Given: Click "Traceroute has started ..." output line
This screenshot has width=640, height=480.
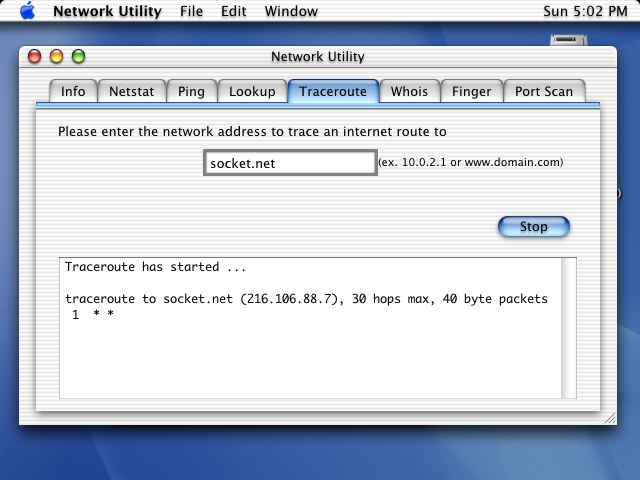Looking at the screenshot, I should (156, 267).
